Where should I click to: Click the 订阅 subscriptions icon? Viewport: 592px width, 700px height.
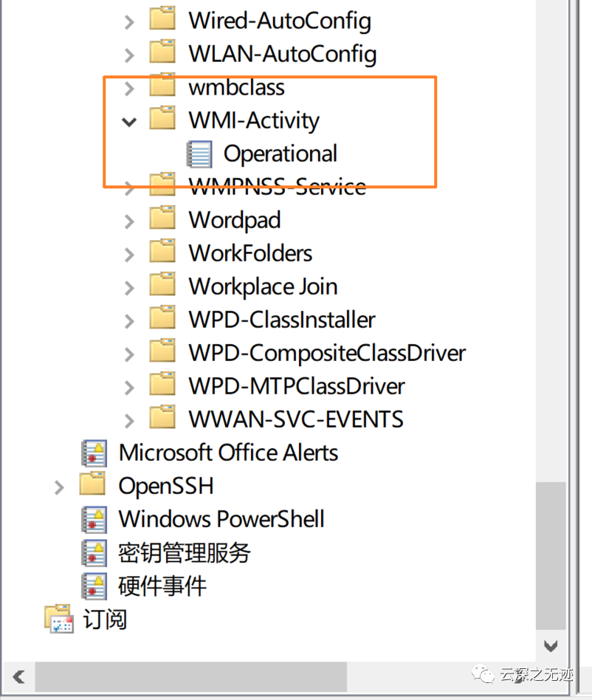(x=58, y=619)
